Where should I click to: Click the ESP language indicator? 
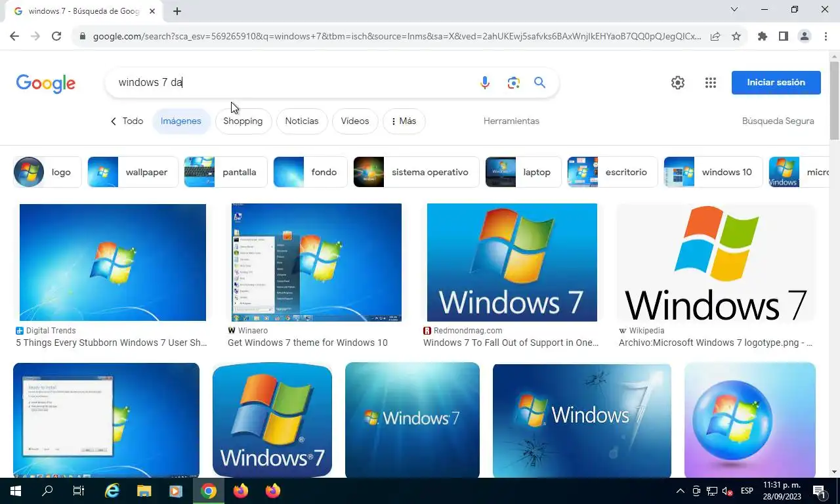click(747, 491)
